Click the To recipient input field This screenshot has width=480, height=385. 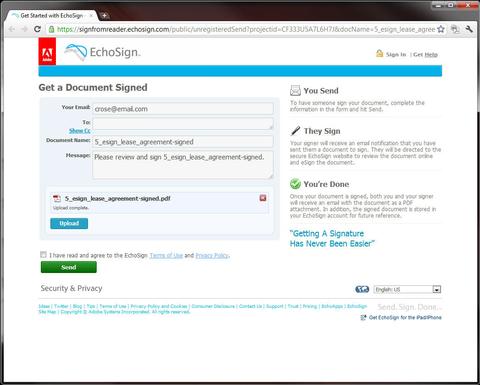pos(183,124)
